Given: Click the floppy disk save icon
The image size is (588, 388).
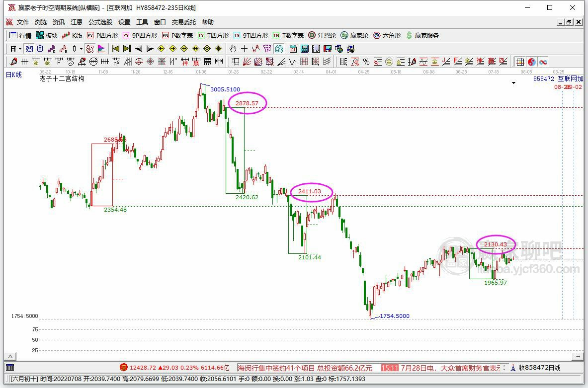Looking at the screenshot, I should [328, 49].
